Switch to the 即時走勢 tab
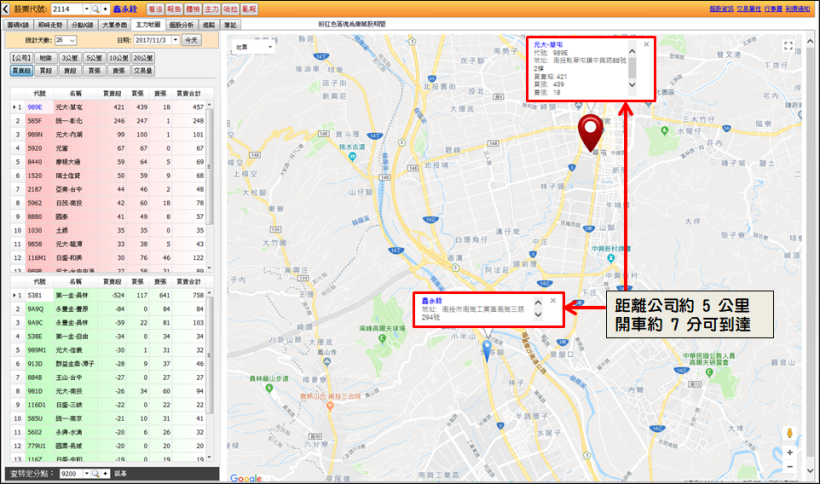 coord(50,25)
